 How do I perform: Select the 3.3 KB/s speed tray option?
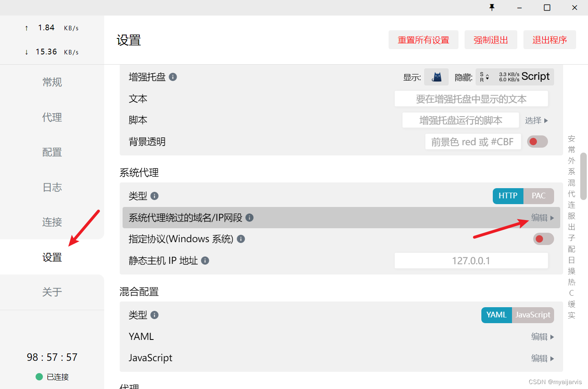pyautogui.click(x=509, y=77)
